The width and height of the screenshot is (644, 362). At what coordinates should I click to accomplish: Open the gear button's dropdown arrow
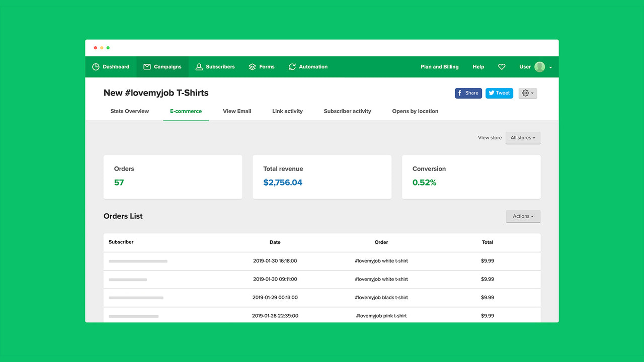point(532,93)
